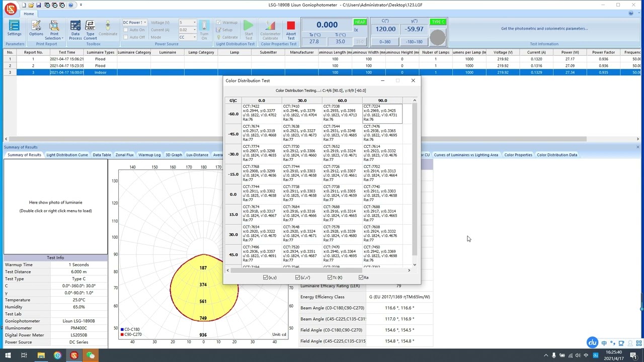Click the new file quick-access icon

click(x=24, y=5)
